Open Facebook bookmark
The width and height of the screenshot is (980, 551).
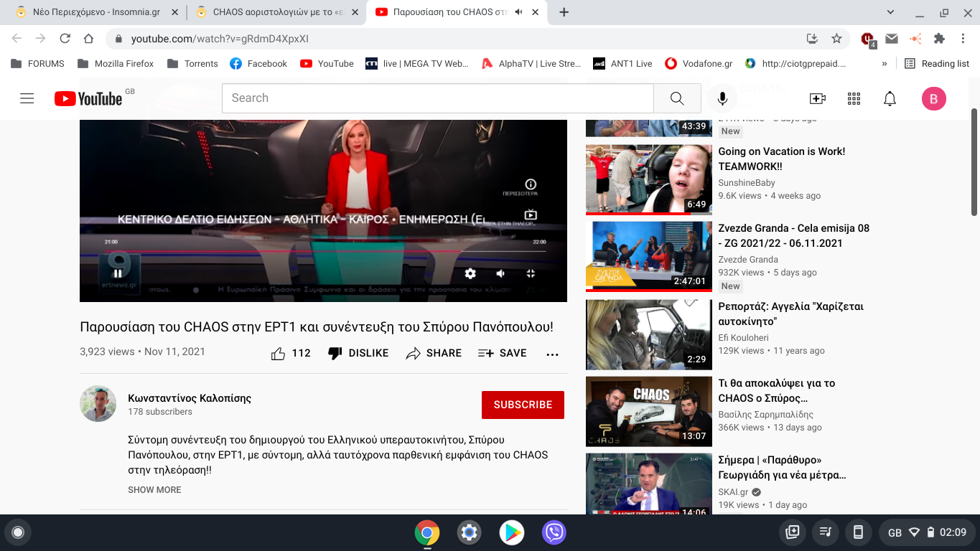(x=258, y=64)
